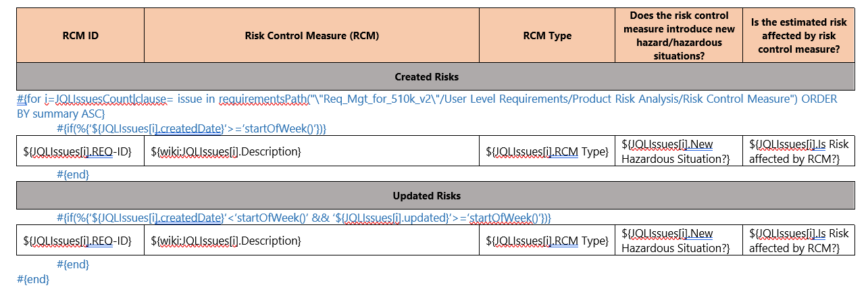Click the final unindented #{end} tag

point(33,278)
